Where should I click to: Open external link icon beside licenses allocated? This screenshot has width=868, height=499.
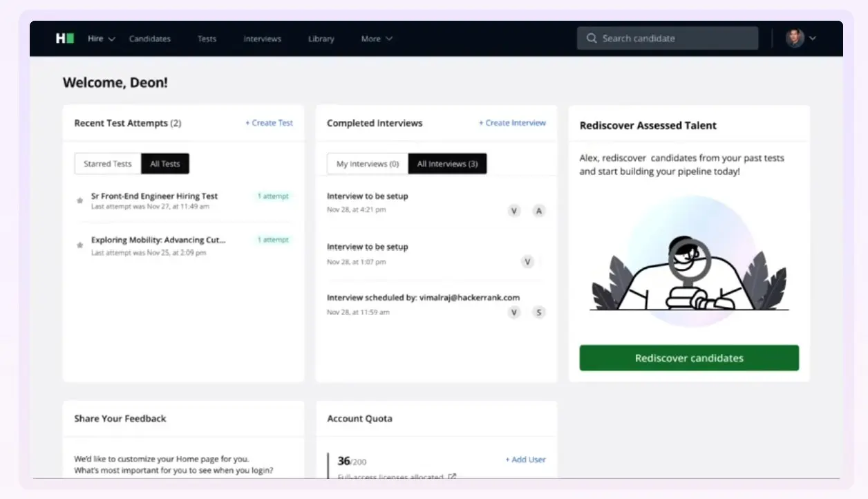tap(452, 476)
